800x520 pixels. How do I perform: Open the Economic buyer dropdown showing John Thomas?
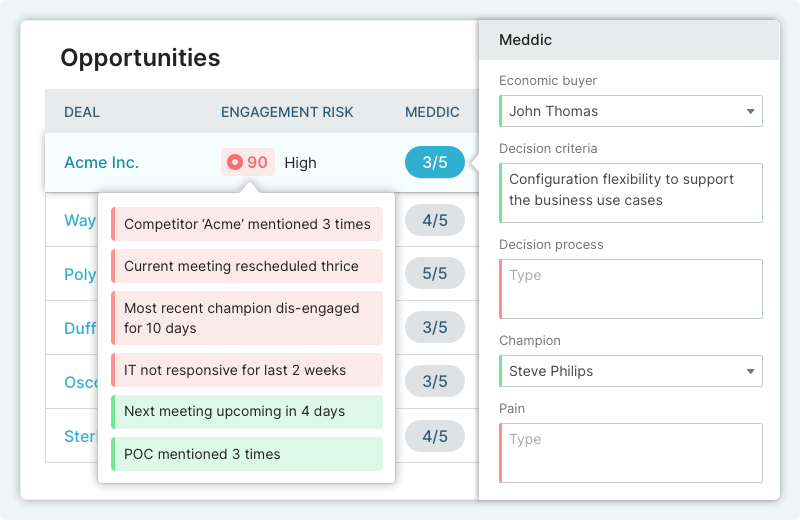coord(631,111)
